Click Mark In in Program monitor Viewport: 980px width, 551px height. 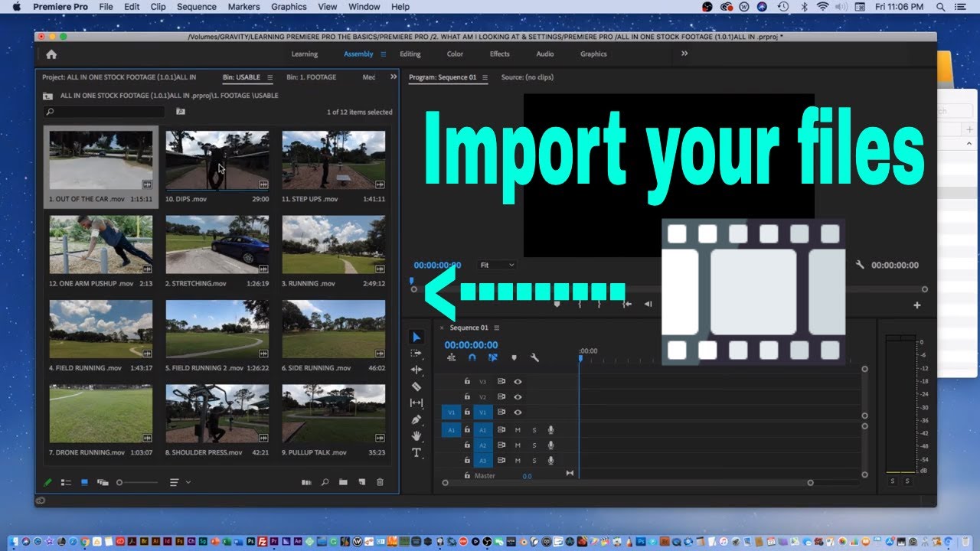pos(580,304)
